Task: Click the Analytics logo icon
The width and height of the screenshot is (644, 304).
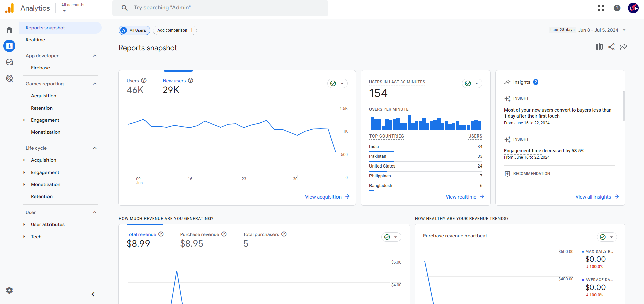Action: (x=10, y=8)
